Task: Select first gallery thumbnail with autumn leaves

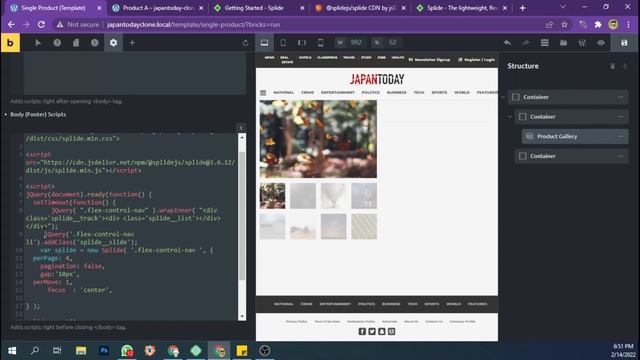Action: click(x=273, y=196)
